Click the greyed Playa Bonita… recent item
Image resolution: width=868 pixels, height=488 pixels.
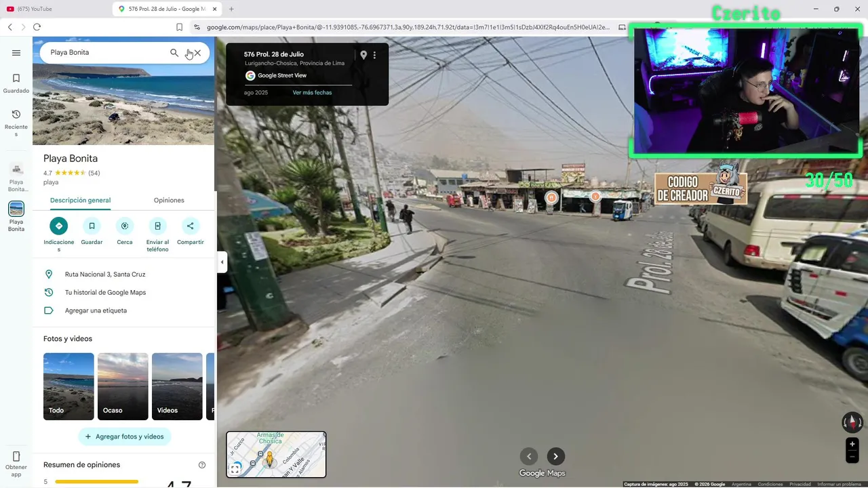click(16, 178)
